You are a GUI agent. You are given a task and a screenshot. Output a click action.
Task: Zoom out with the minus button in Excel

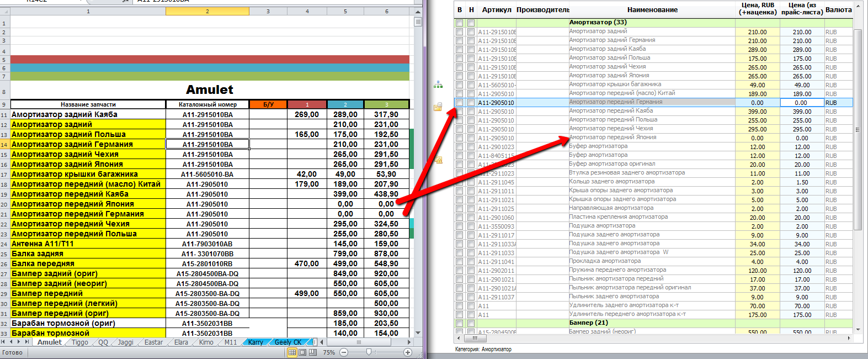(x=344, y=352)
